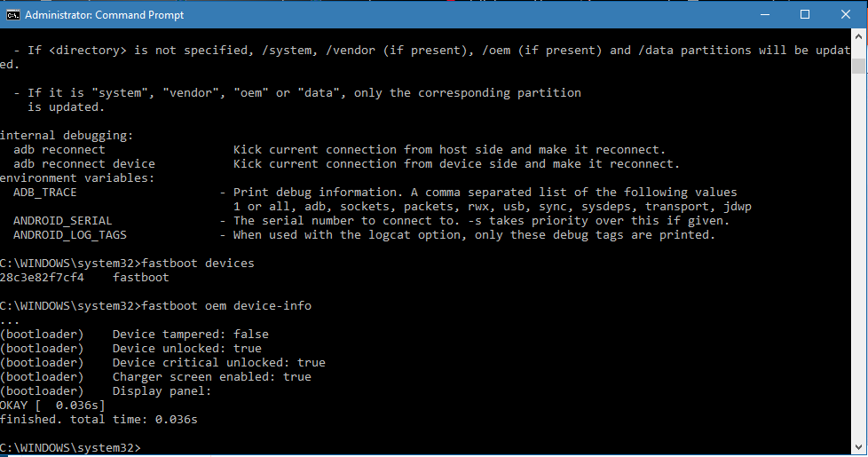Click the "Device critical unlocked: true" line
This screenshot has height=457, width=868.
coord(218,363)
